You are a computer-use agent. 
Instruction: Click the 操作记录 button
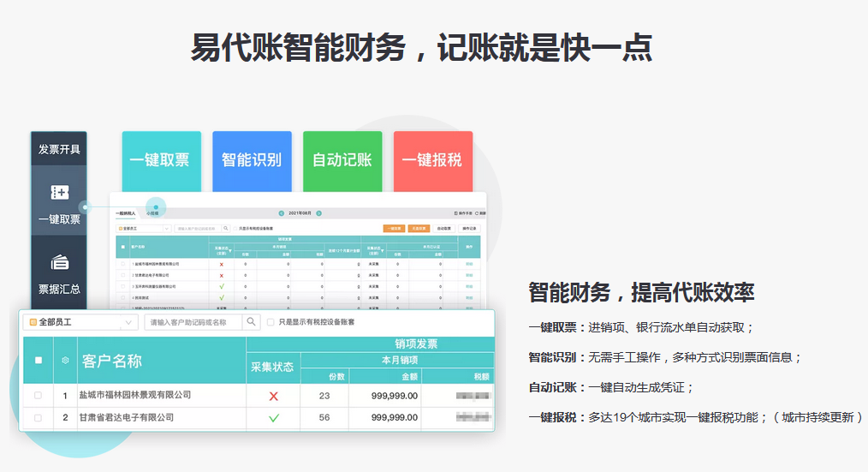pyautogui.click(x=469, y=228)
